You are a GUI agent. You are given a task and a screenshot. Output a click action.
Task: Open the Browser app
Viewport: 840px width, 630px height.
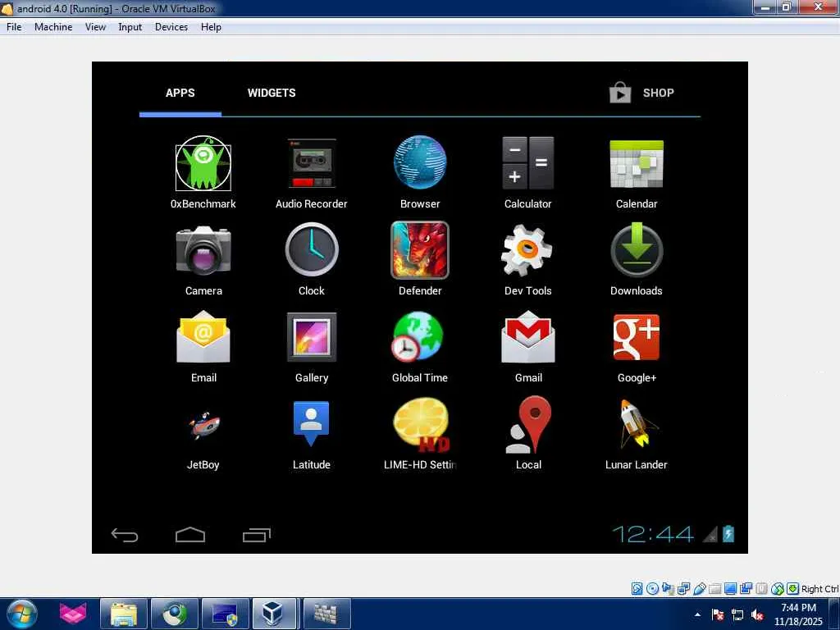coord(420,172)
